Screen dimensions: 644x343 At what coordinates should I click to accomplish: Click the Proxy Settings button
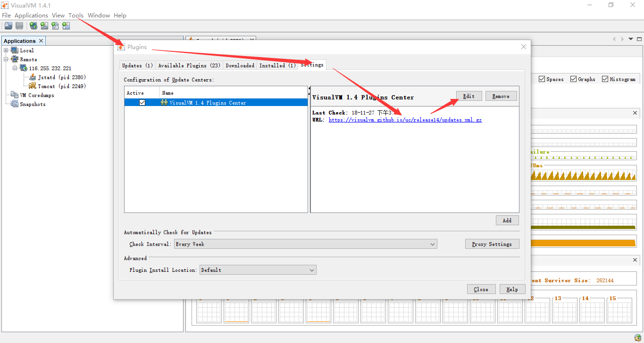(492, 244)
